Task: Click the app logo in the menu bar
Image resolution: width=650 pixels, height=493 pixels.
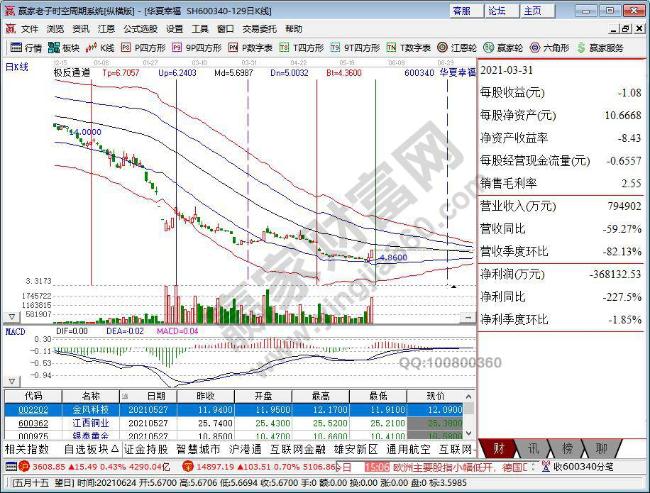Action: (x=10, y=29)
